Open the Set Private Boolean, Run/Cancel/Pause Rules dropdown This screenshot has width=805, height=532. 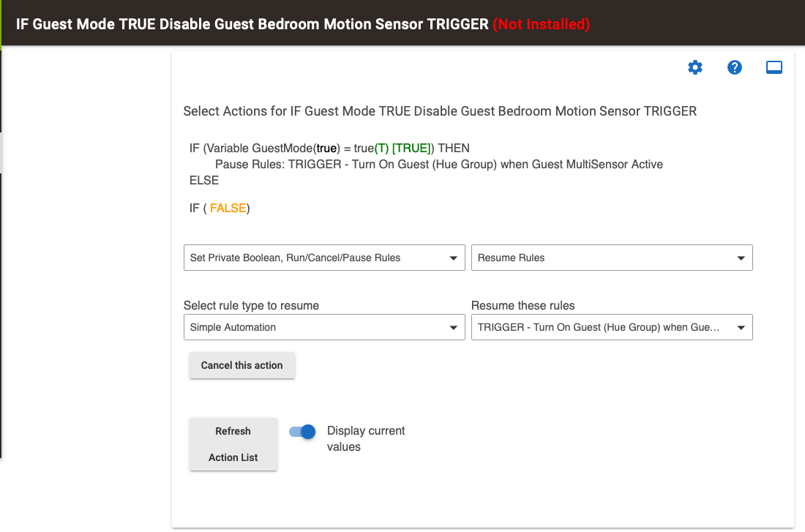(324, 258)
